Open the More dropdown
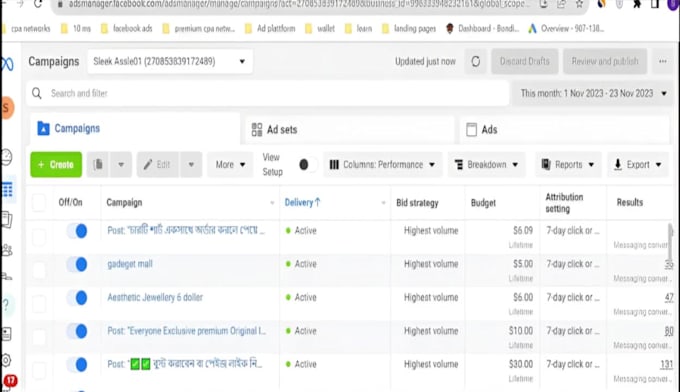680x392 pixels. click(230, 164)
